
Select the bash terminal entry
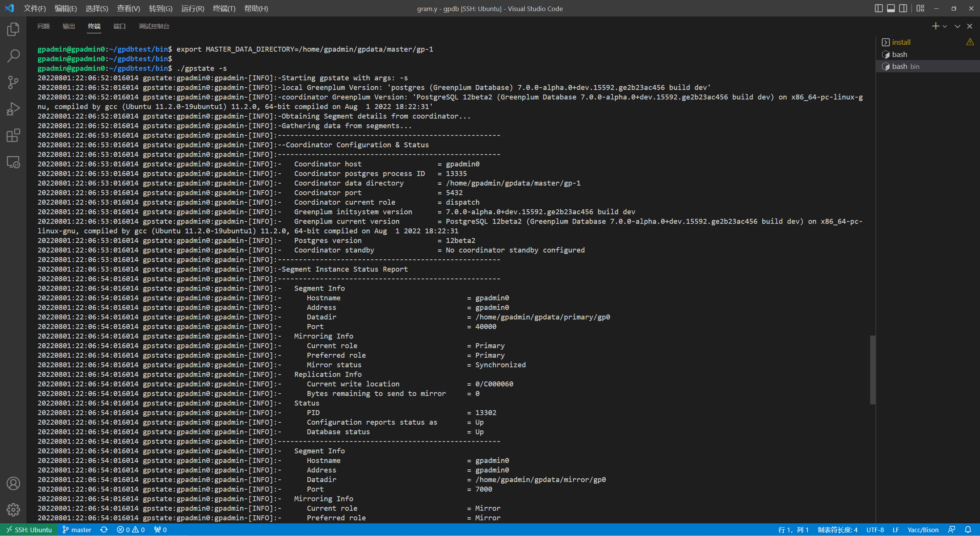click(928, 54)
